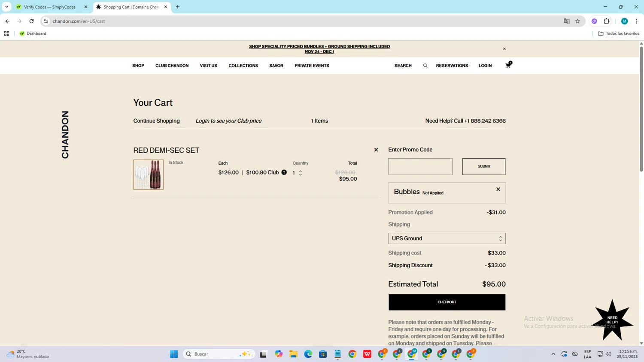644x362 pixels.
Task: Go to RESERVATIONS page
Action: 452,66
